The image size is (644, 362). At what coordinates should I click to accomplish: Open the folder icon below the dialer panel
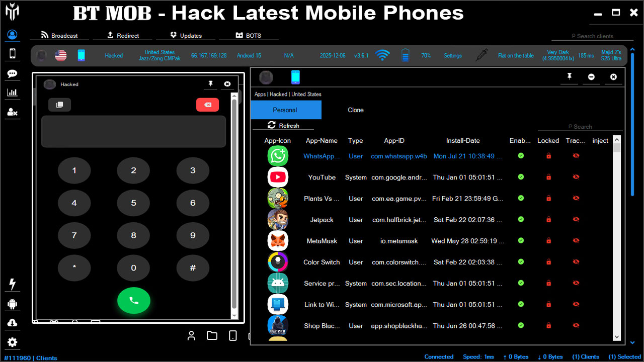212,335
